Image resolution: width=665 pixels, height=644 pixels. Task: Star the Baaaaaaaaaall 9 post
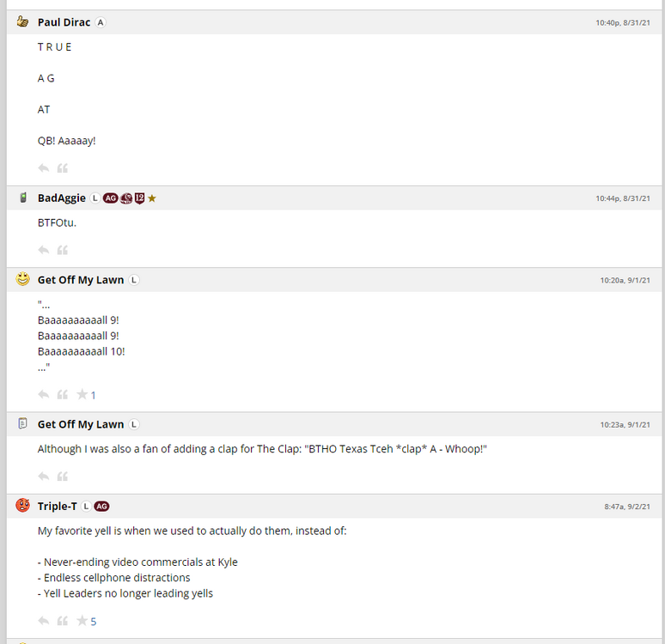(x=82, y=395)
